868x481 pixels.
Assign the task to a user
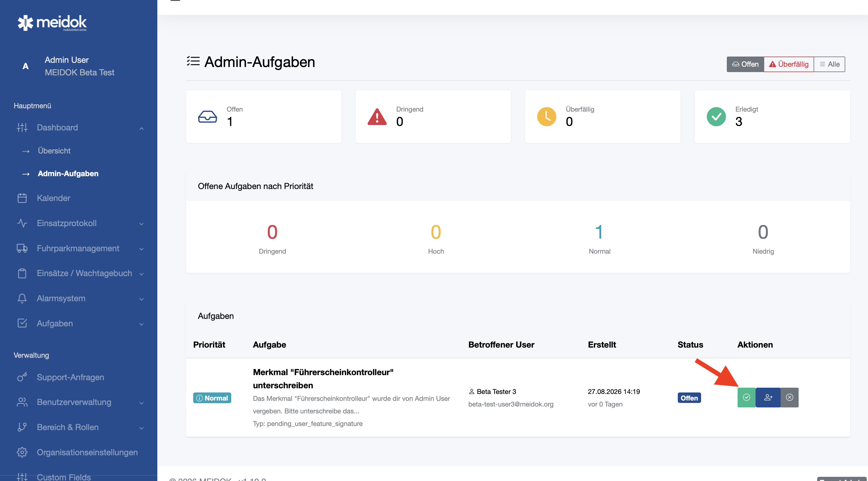coord(768,398)
